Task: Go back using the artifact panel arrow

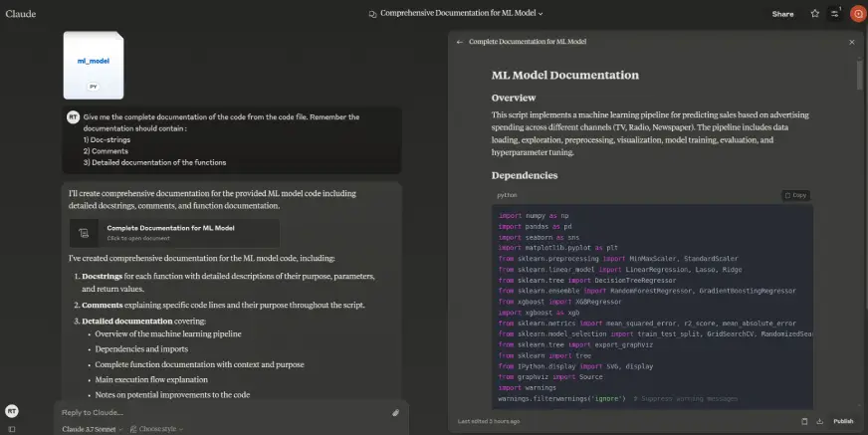Action: 460,42
